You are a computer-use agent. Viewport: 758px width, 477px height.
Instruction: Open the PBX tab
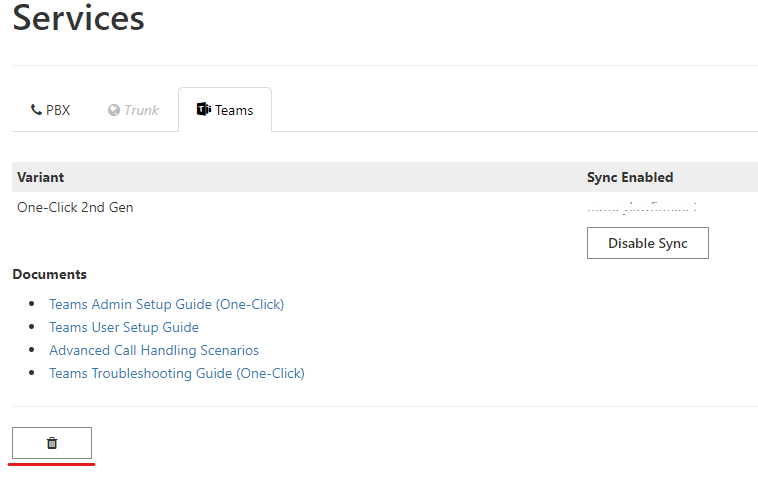[51, 110]
